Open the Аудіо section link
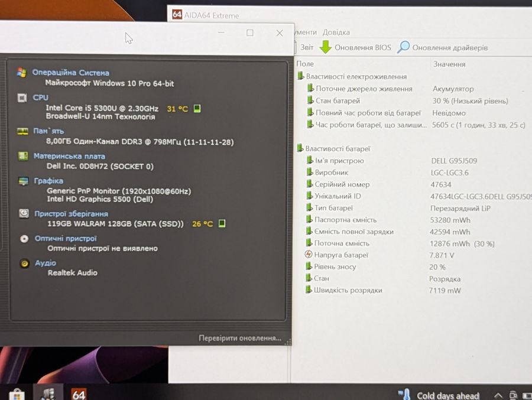This screenshot has height=400, width=532. pos(46,263)
